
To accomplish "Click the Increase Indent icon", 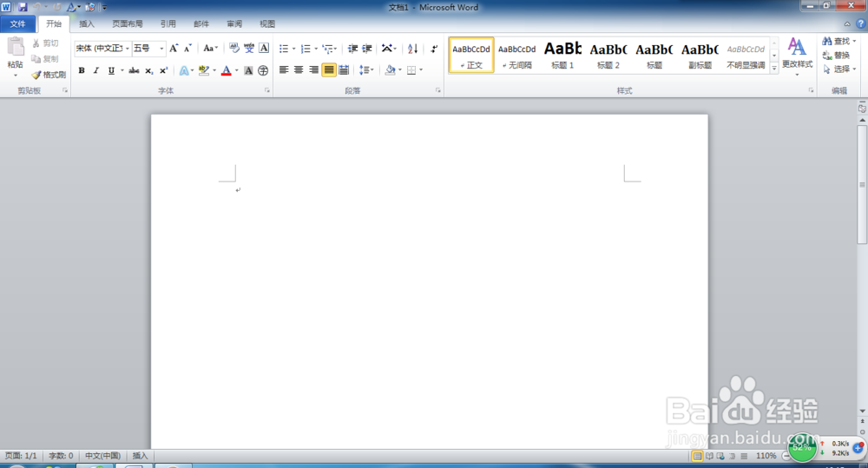I will click(367, 49).
